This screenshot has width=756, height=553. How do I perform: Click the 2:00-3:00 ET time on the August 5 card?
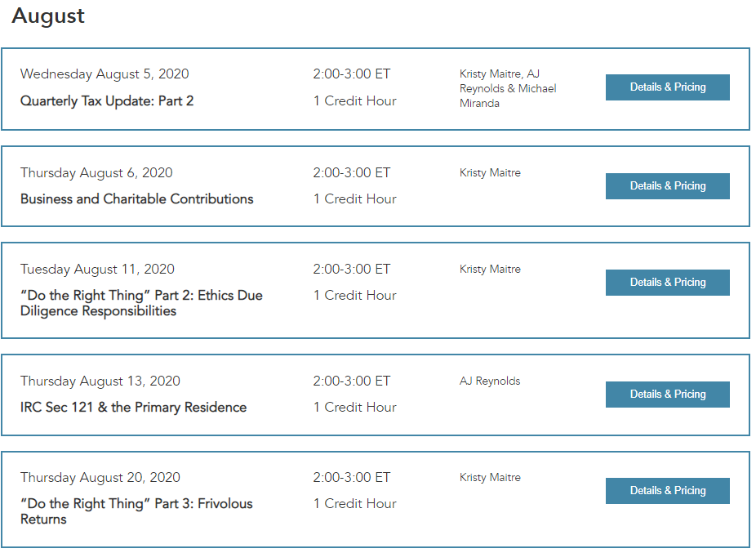click(x=352, y=74)
